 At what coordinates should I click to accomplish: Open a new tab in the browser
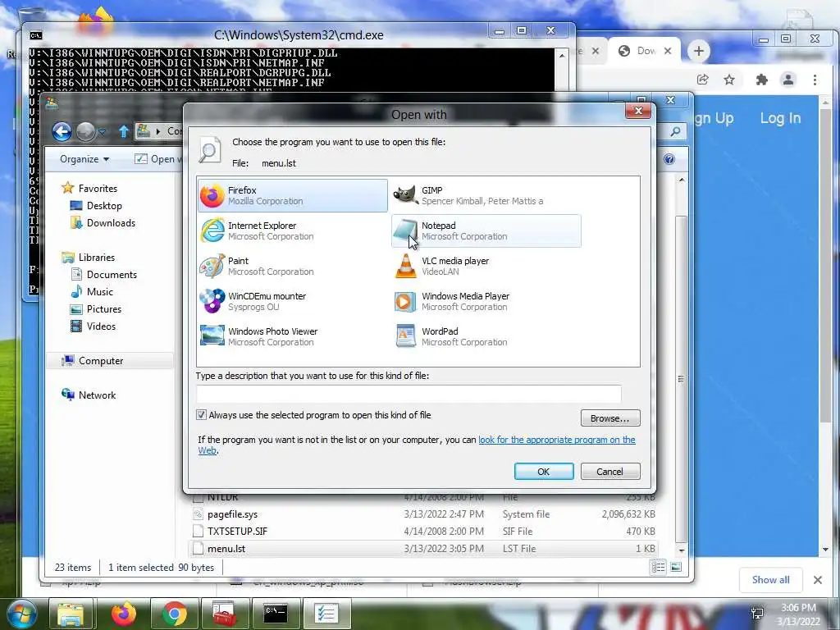click(x=699, y=51)
